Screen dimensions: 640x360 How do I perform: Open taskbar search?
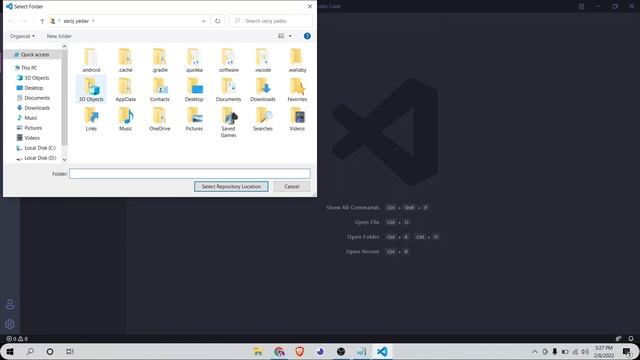(30, 351)
